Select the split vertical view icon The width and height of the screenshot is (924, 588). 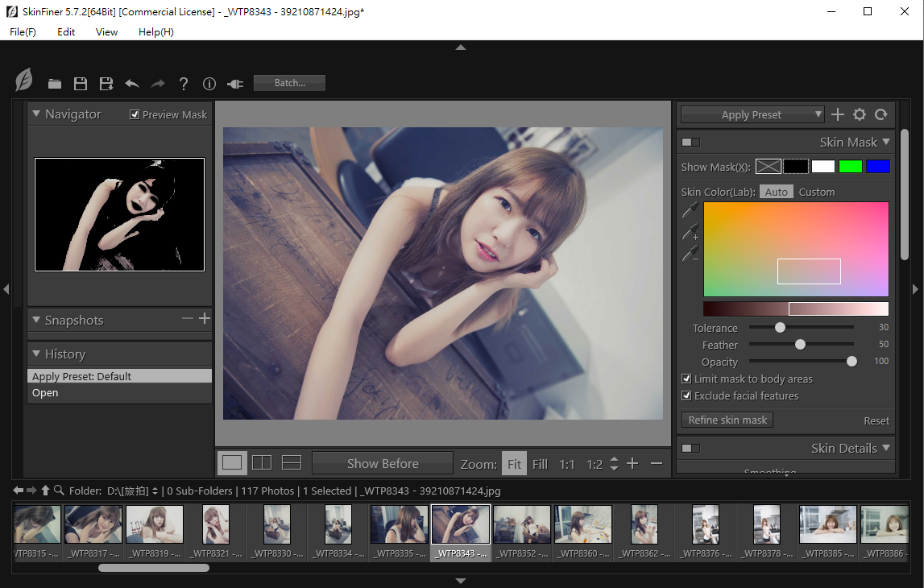[262, 462]
